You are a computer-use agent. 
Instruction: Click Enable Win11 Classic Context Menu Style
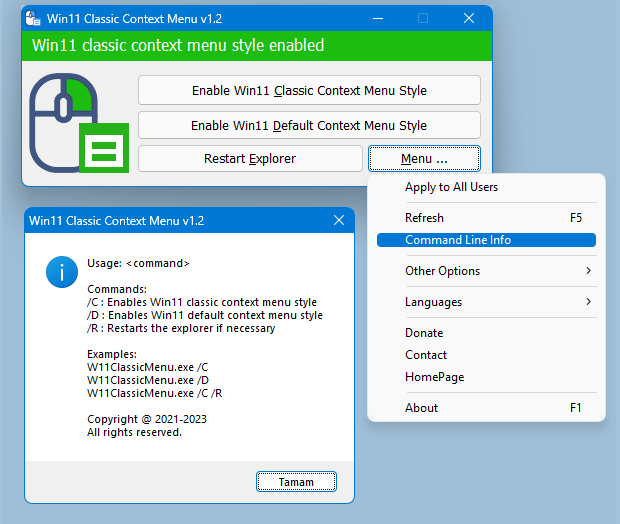click(309, 91)
